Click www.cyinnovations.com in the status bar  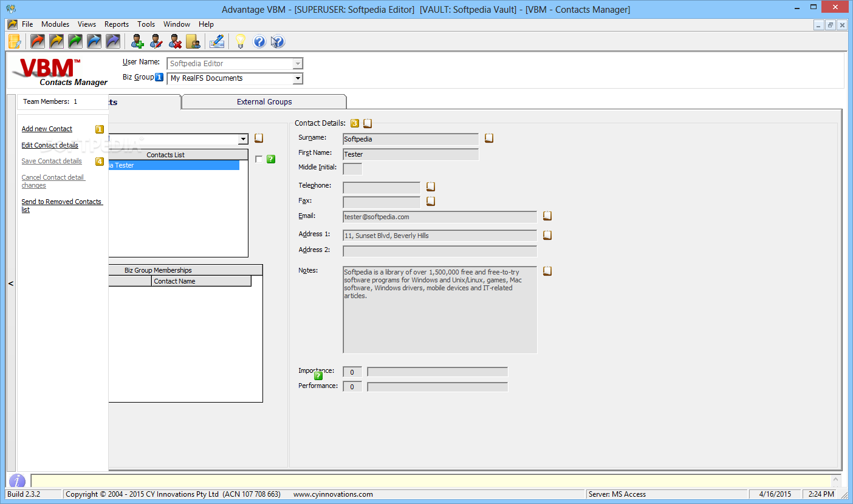pyautogui.click(x=333, y=494)
